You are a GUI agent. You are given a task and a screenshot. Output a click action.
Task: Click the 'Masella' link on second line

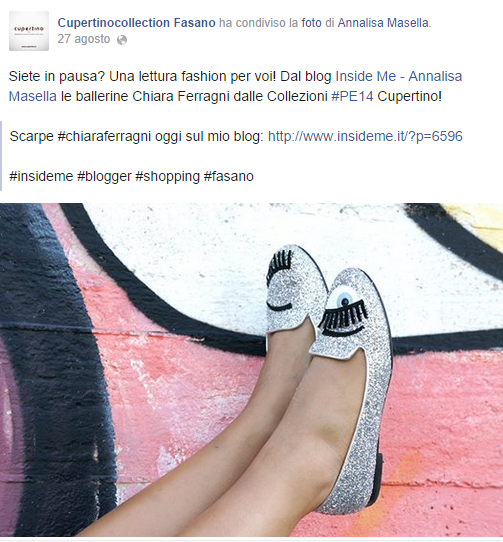click(32, 96)
